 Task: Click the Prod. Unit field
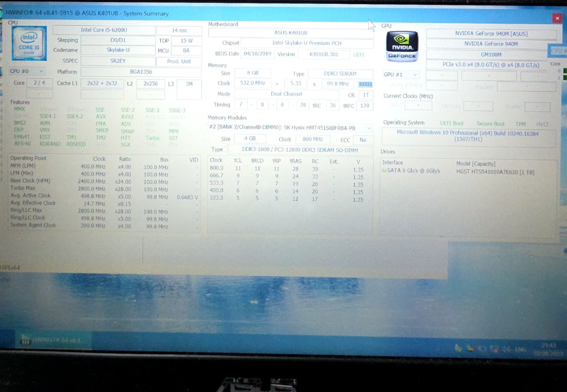[179, 61]
